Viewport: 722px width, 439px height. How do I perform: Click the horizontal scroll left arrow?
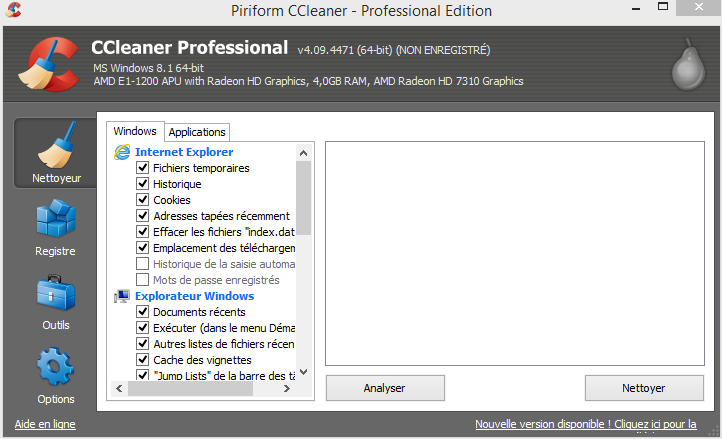pos(119,389)
